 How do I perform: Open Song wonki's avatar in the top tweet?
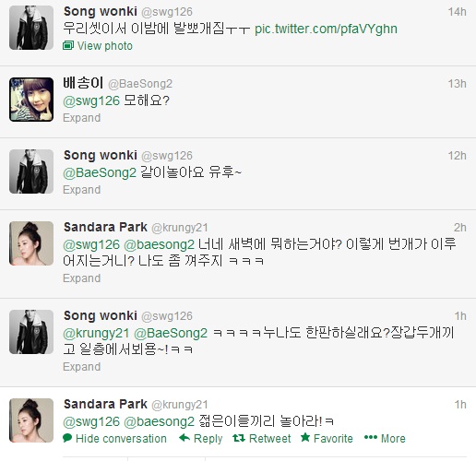click(31, 28)
